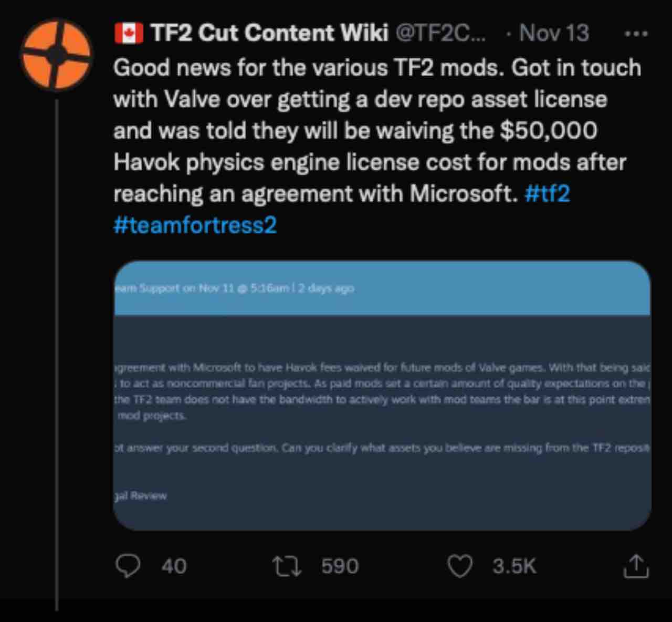This screenshot has width=672, height=622.
Task: Click the reply speech bubble icon
Action: pyautogui.click(x=128, y=566)
